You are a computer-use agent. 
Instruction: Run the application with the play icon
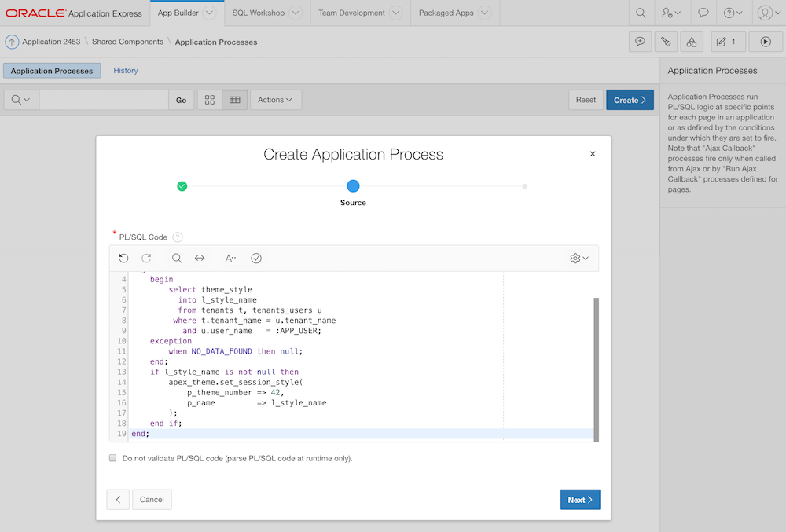pos(765,41)
